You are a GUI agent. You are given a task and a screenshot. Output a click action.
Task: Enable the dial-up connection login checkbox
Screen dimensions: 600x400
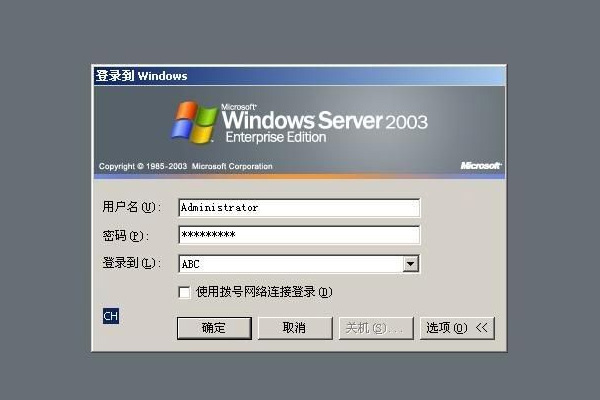(184, 292)
